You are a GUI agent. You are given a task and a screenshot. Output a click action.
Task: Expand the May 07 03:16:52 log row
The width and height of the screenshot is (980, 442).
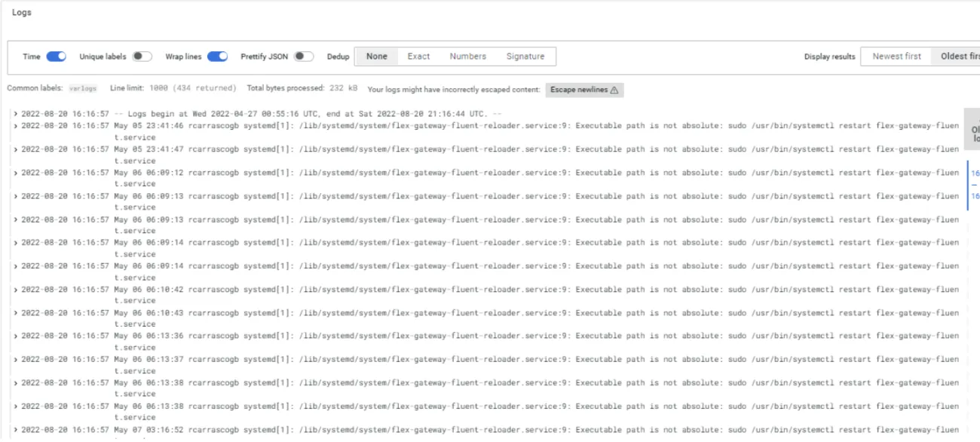tap(16, 429)
